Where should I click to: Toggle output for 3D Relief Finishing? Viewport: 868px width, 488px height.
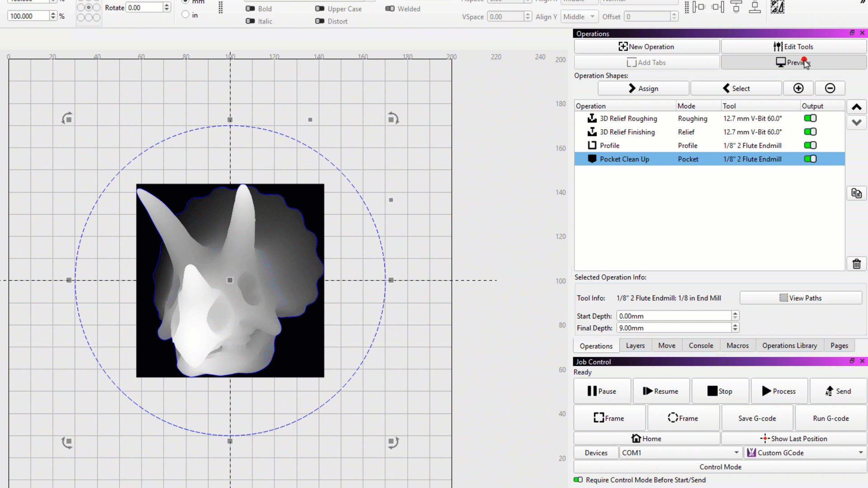pyautogui.click(x=810, y=132)
